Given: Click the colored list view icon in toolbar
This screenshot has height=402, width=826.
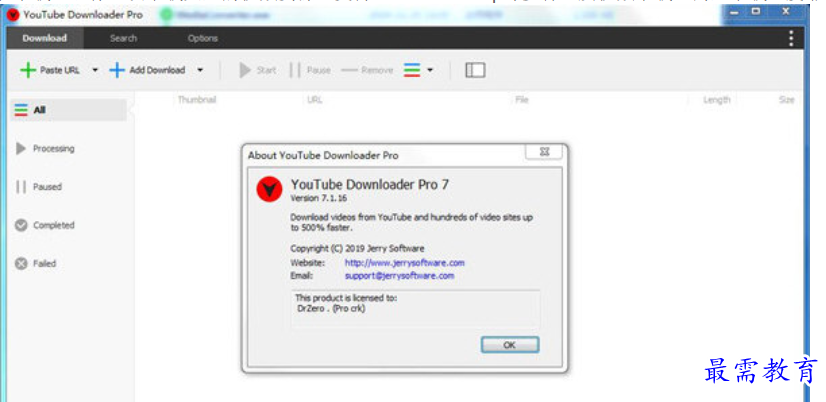Looking at the screenshot, I should point(412,70).
